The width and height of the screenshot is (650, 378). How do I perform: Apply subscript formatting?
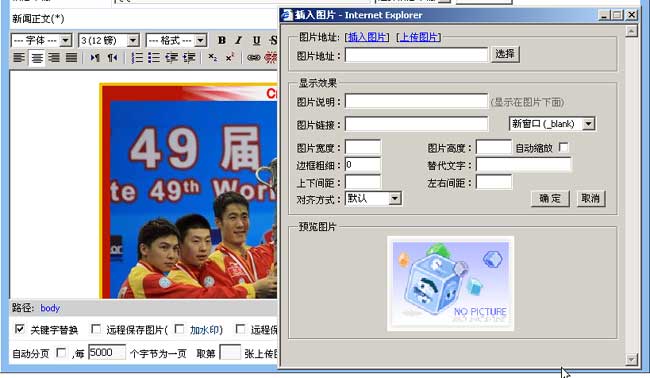(x=212, y=58)
